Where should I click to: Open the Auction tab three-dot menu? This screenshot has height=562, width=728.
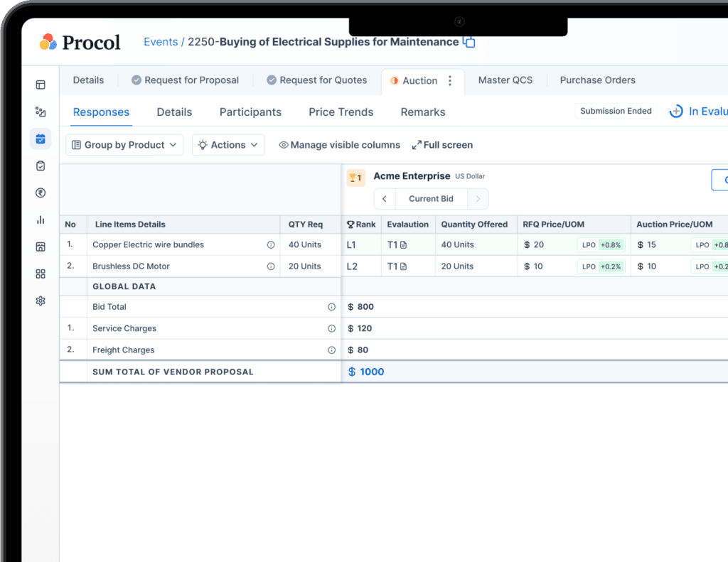pyautogui.click(x=450, y=81)
